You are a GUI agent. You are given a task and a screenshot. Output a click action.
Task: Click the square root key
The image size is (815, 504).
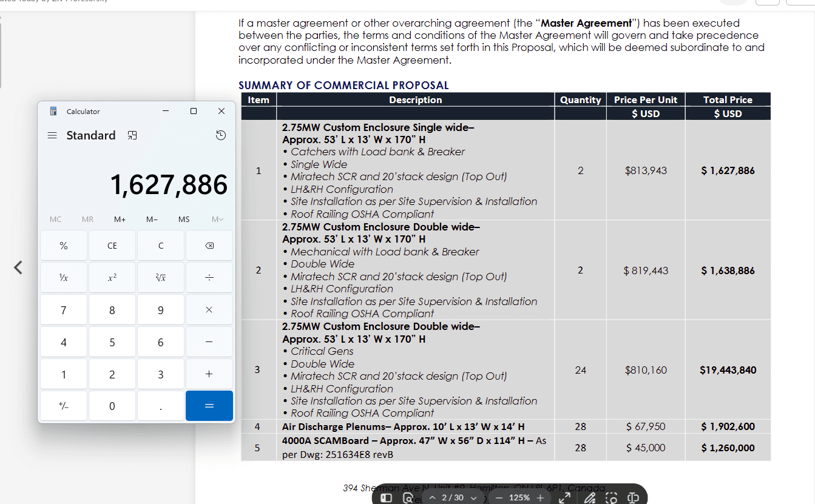161,278
